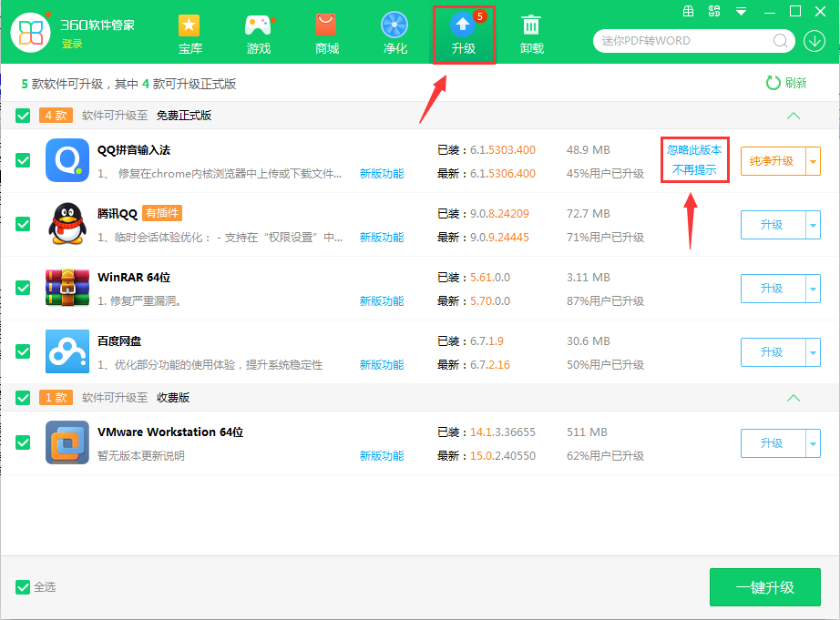The width and height of the screenshot is (840, 620).
Task: Click the search magnifier icon
Action: [780, 41]
